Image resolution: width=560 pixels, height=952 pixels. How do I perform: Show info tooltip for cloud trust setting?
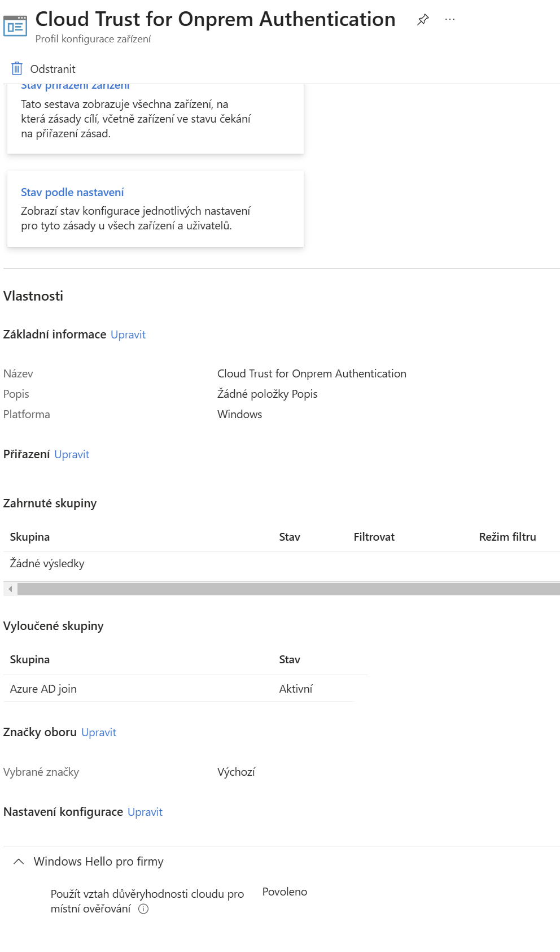pos(143,909)
